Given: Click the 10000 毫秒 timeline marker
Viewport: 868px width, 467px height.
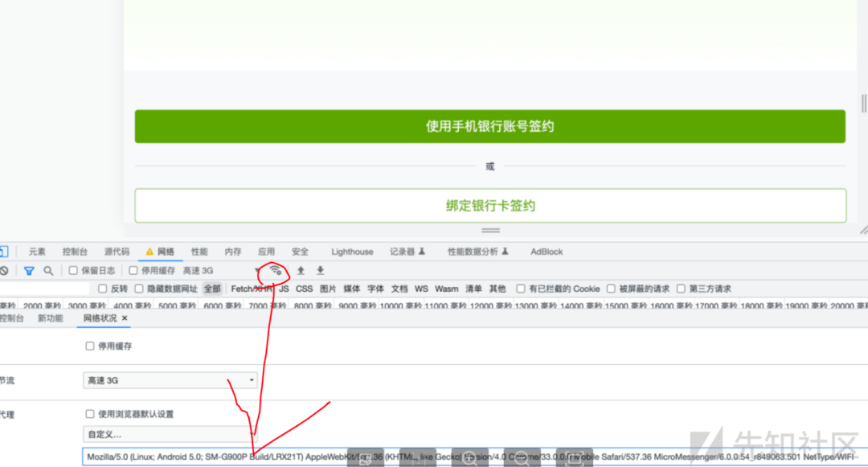Looking at the screenshot, I should coord(399,305).
